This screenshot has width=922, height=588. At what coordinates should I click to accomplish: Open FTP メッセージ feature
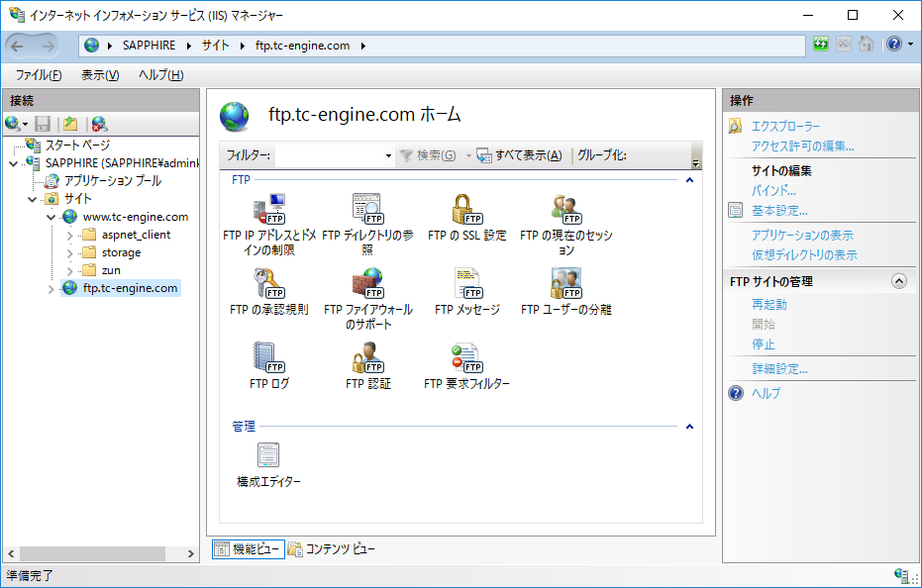tap(466, 292)
